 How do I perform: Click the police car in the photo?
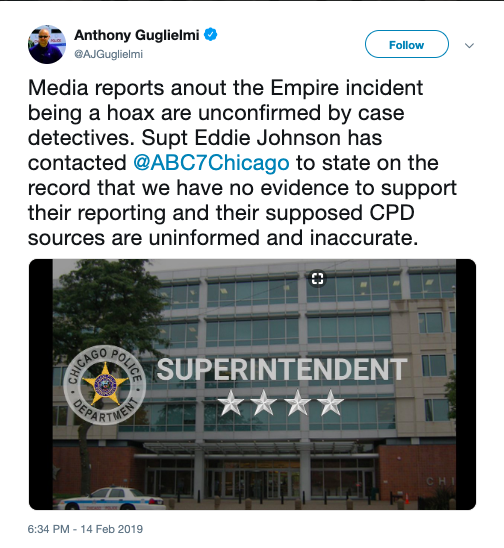111,498
